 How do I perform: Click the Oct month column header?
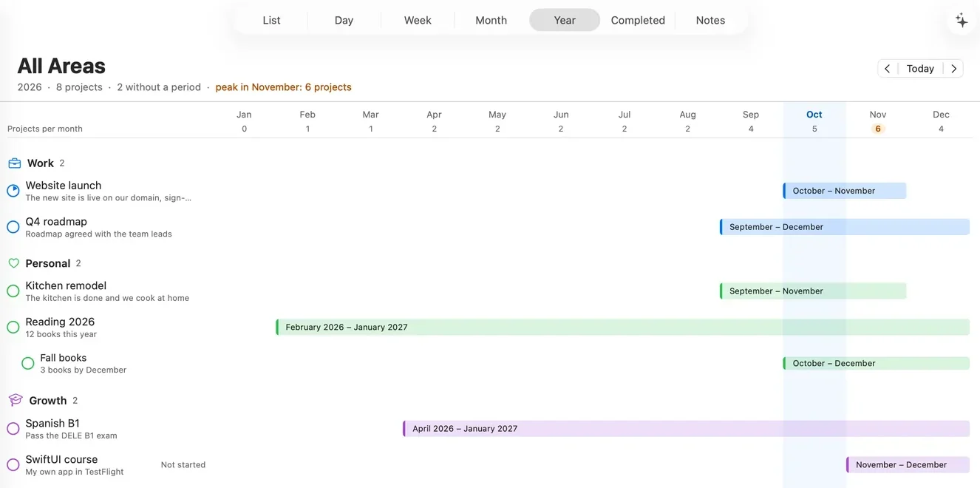click(x=814, y=115)
